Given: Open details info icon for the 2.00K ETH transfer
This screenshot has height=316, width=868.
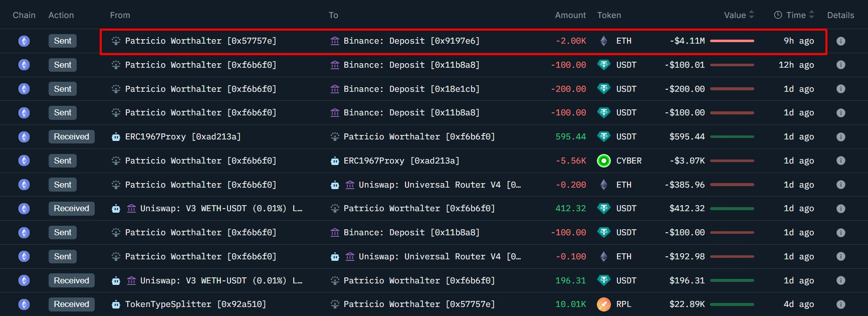Looking at the screenshot, I should [x=841, y=41].
